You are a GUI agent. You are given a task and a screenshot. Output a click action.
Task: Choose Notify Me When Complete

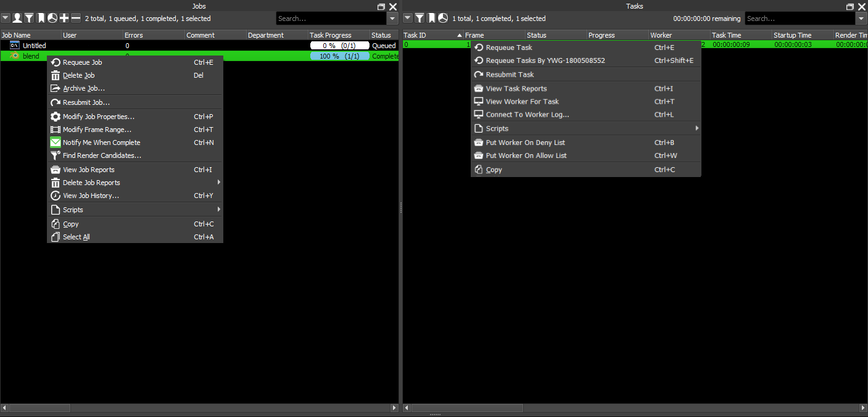(135, 142)
